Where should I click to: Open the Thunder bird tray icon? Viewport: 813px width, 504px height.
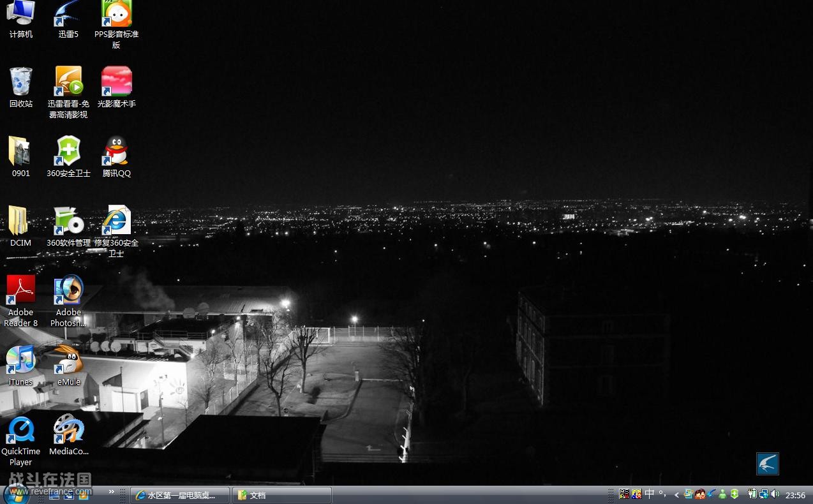[x=711, y=494]
